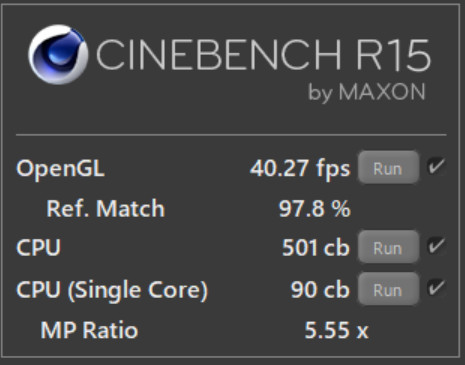The height and width of the screenshot is (365, 465).
Task: Disable the CPU (Single Core) checkbox
Action: click(436, 288)
